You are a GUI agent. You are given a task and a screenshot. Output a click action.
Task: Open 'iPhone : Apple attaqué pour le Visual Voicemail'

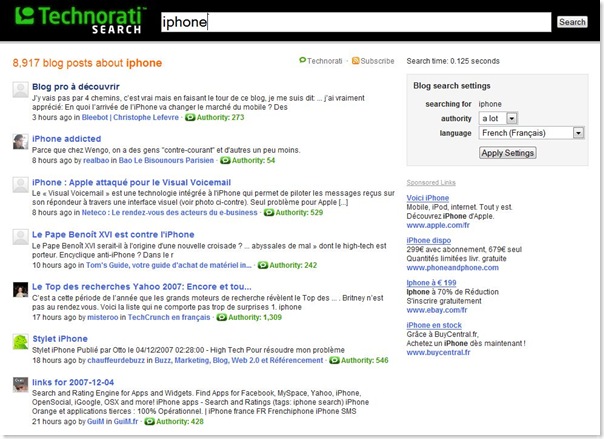[131, 182]
